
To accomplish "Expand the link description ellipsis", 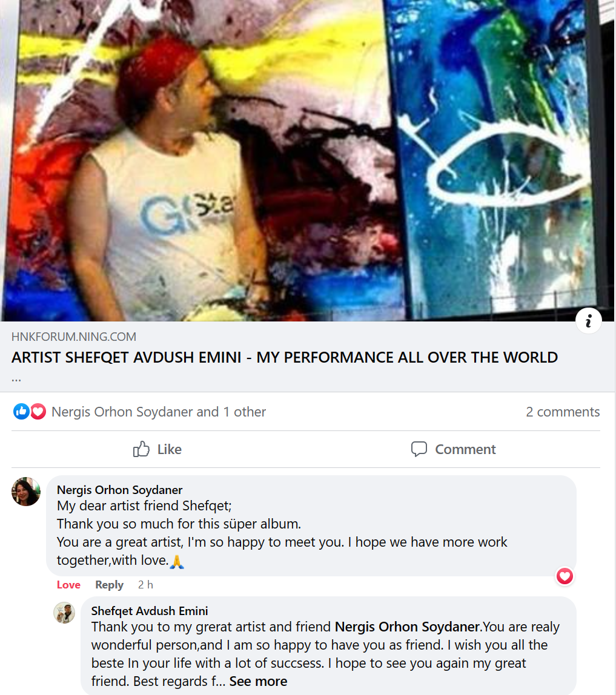I will pos(16,380).
